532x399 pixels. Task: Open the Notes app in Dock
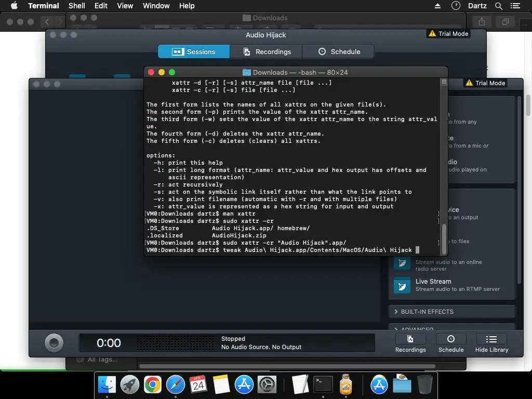coord(221,384)
